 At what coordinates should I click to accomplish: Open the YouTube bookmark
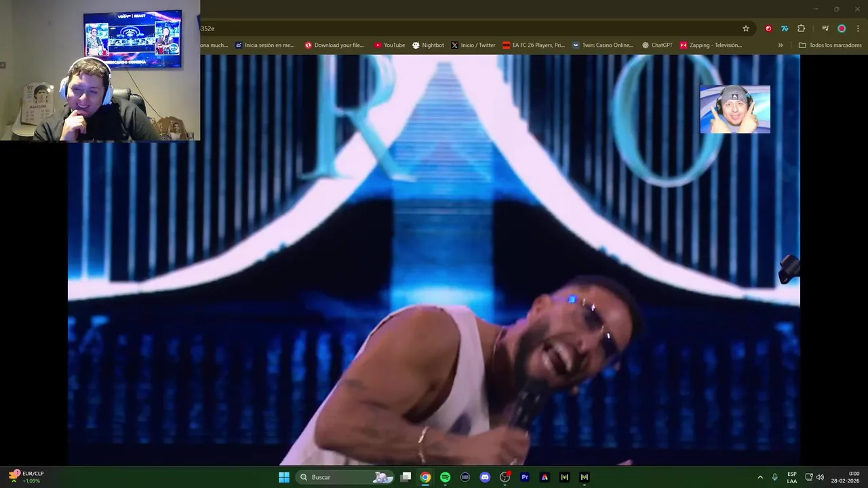(389, 45)
